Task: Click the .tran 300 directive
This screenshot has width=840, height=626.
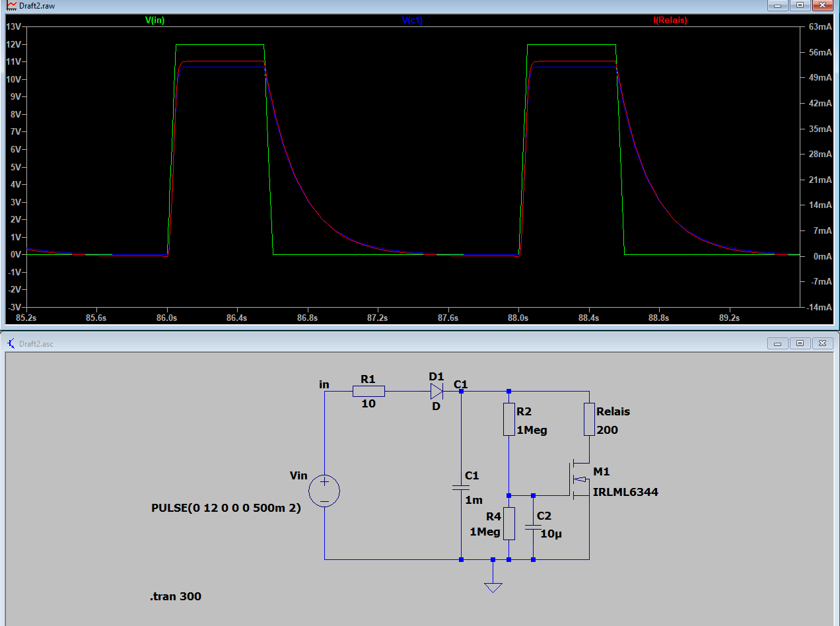Action: point(176,596)
